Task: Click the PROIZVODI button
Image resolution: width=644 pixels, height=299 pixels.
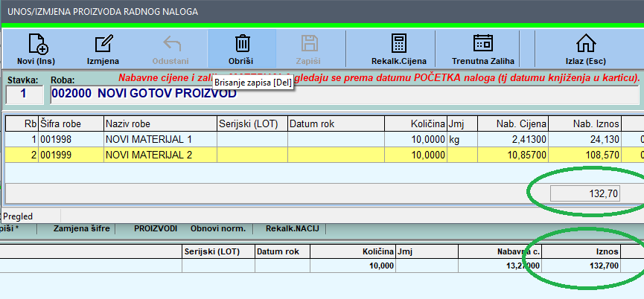Action: point(156,228)
